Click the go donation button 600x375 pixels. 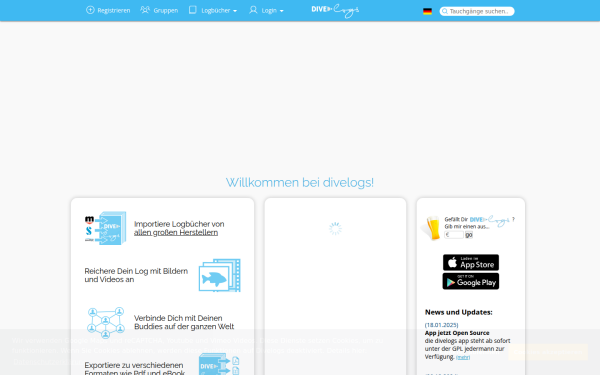(x=469, y=235)
